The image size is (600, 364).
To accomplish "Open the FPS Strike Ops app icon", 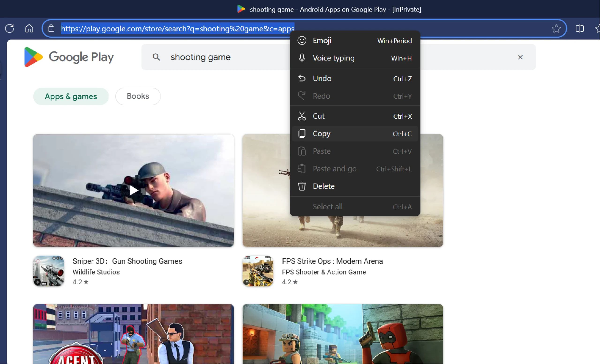I will pos(258,271).
